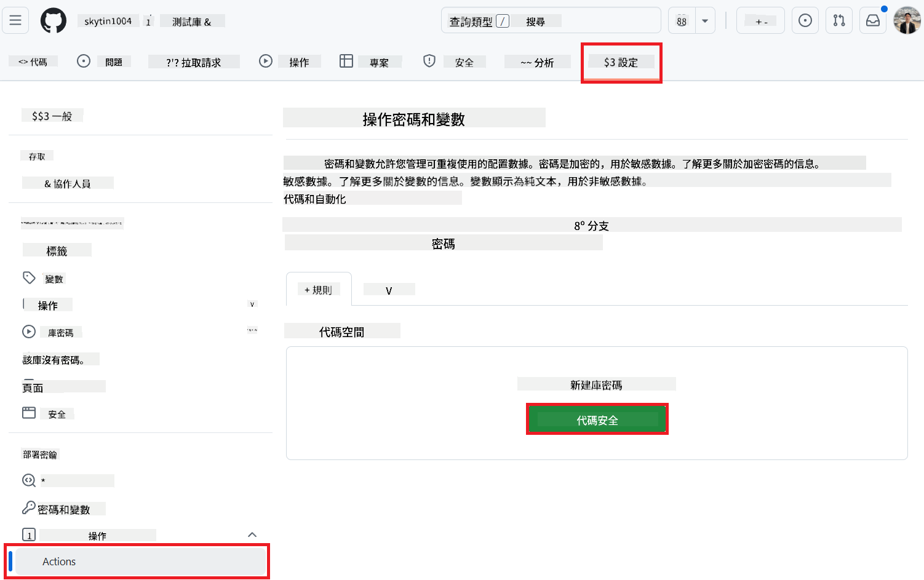Viewport: 924px width, 580px height.
Task: Click the browser window icon beside sidebar 安全
Action: coord(29,413)
